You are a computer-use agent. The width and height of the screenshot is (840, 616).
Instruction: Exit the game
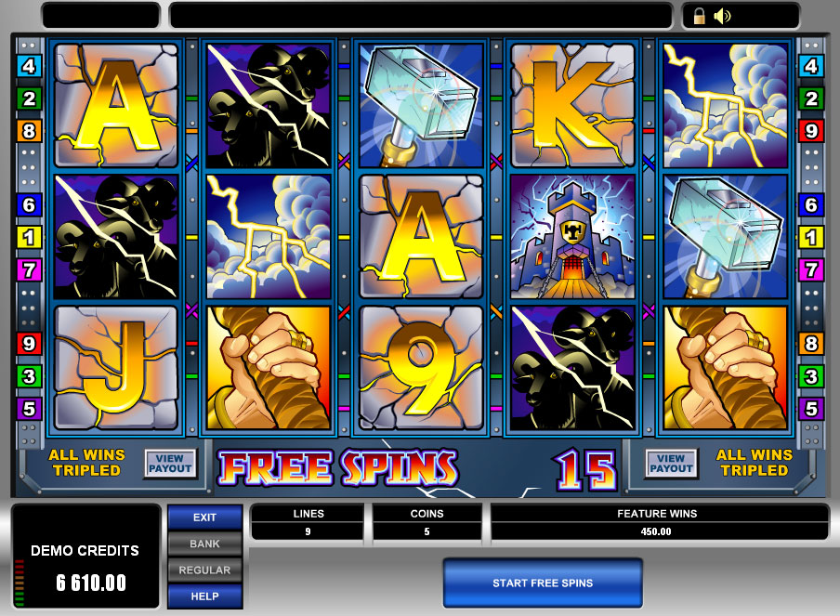(204, 518)
